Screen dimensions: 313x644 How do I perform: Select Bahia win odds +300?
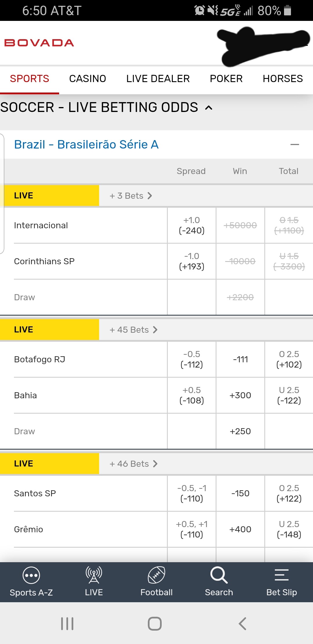[x=240, y=395]
